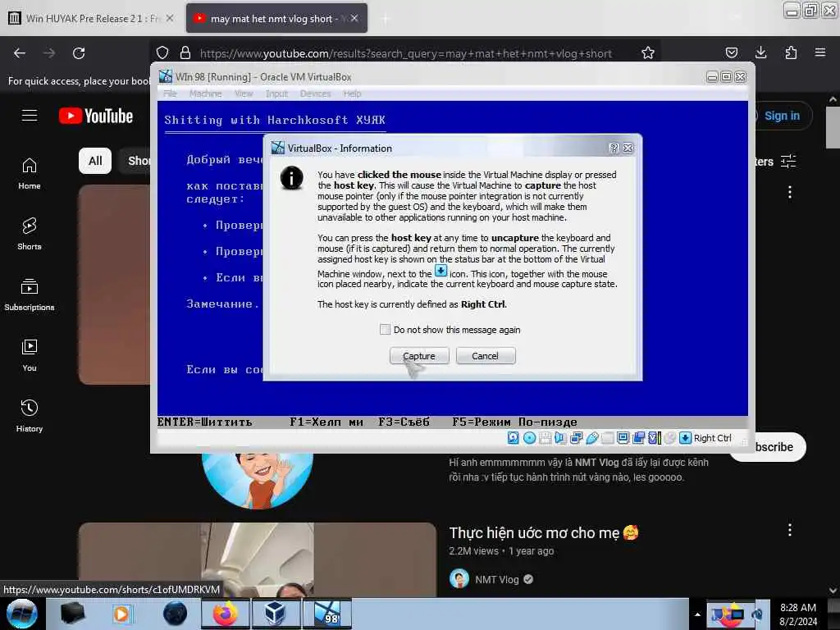Click the virtualization CPU status icon

[x=654, y=438]
